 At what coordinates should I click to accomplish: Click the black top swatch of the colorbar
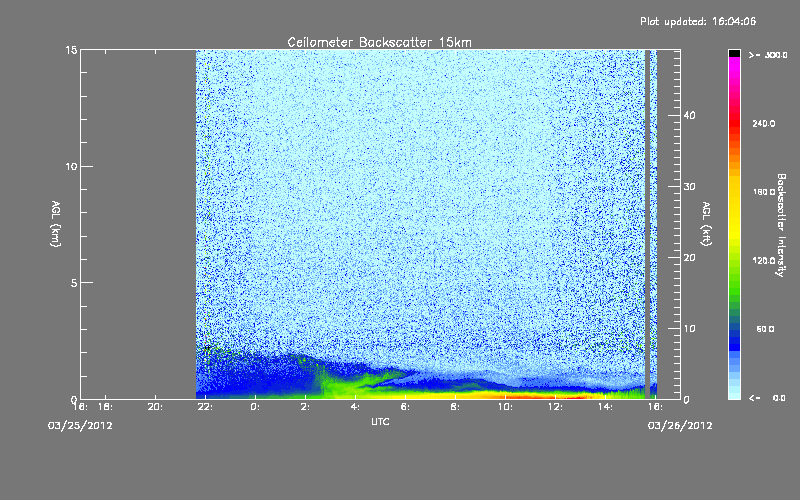tap(734, 53)
